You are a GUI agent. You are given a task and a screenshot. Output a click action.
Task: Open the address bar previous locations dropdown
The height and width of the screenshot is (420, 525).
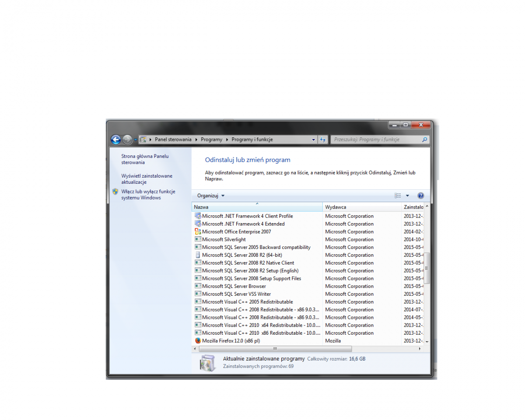tap(314, 140)
